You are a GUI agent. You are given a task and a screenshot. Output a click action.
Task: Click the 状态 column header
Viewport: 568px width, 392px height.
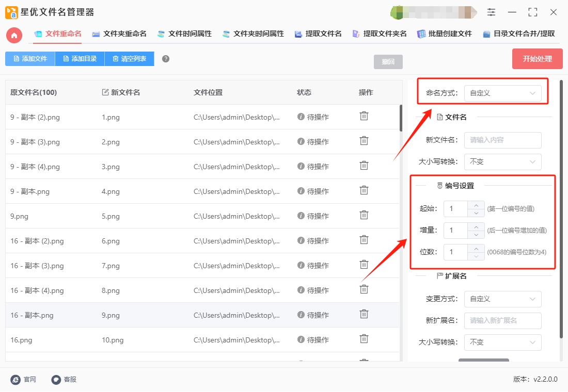pyautogui.click(x=304, y=93)
